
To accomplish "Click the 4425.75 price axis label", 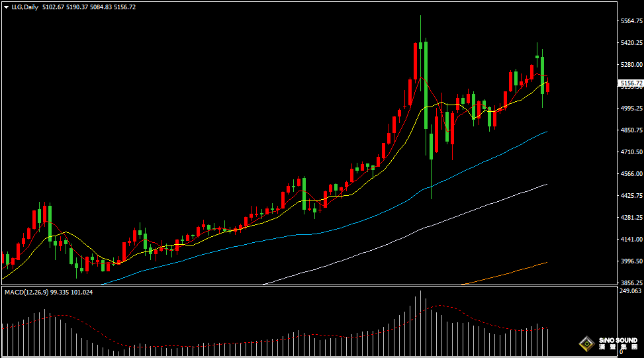I will [x=631, y=196].
